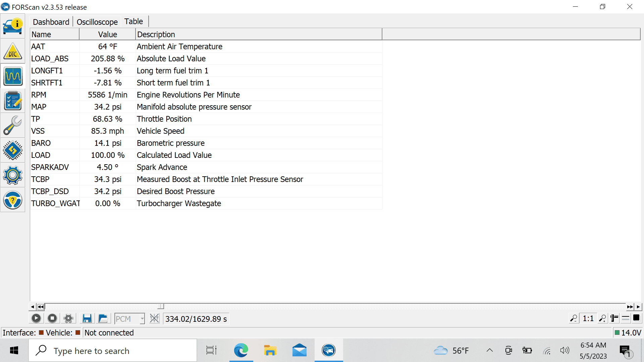Select the AAT row name
Screen dimensions: 644x362
point(38,47)
